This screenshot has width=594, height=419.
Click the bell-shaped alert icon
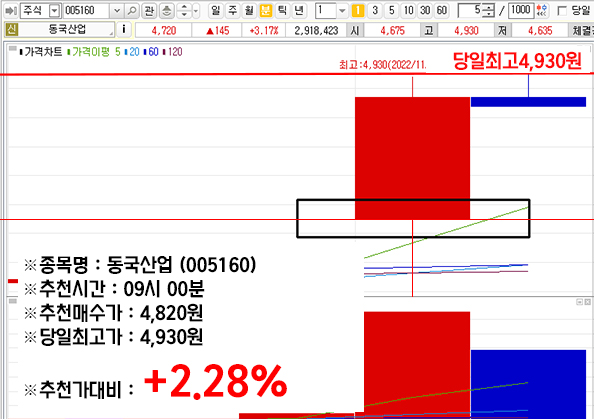point(166,11)
